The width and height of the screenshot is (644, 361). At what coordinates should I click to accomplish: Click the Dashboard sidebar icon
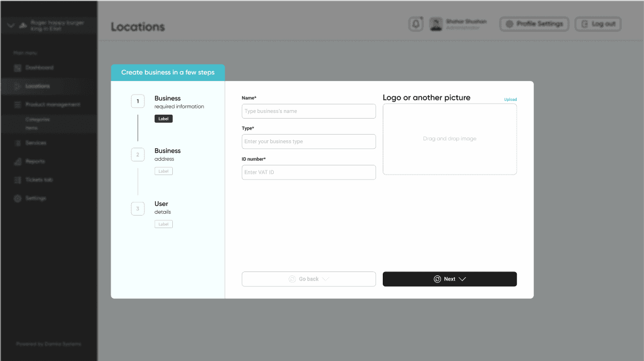tap(17, 68)
